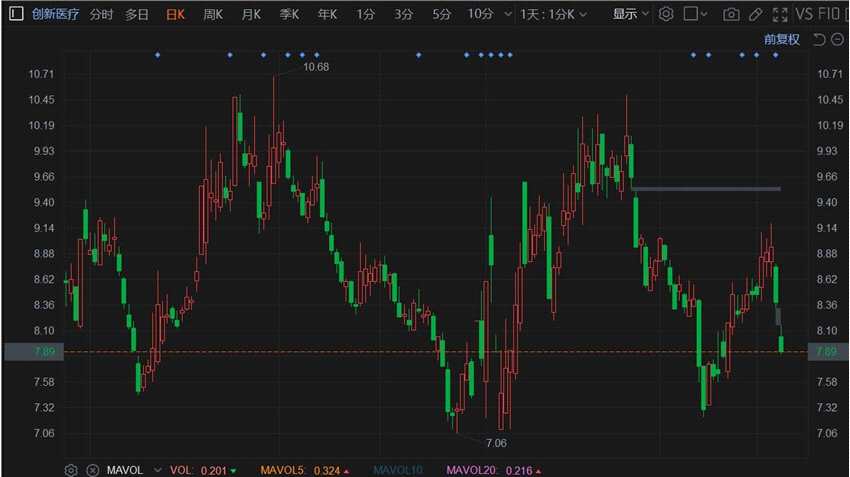Click the first blue event marker dot

pos(158,55)
